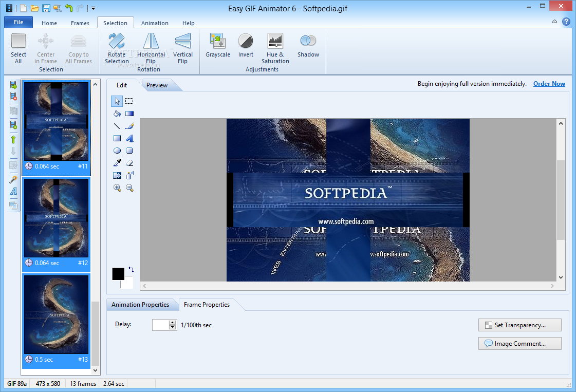Switch to the Animation ribbon tab
The width and height of the screenshot is (576, 392).
point(155,23)
